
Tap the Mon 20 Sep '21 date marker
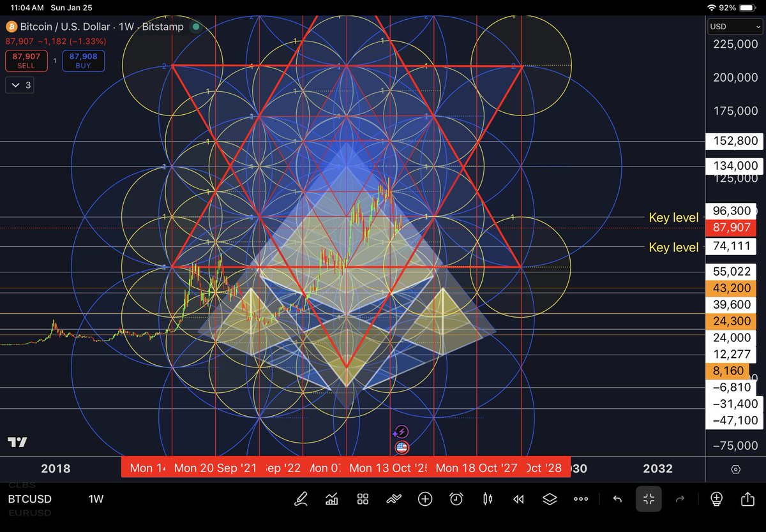pos(214,468)
